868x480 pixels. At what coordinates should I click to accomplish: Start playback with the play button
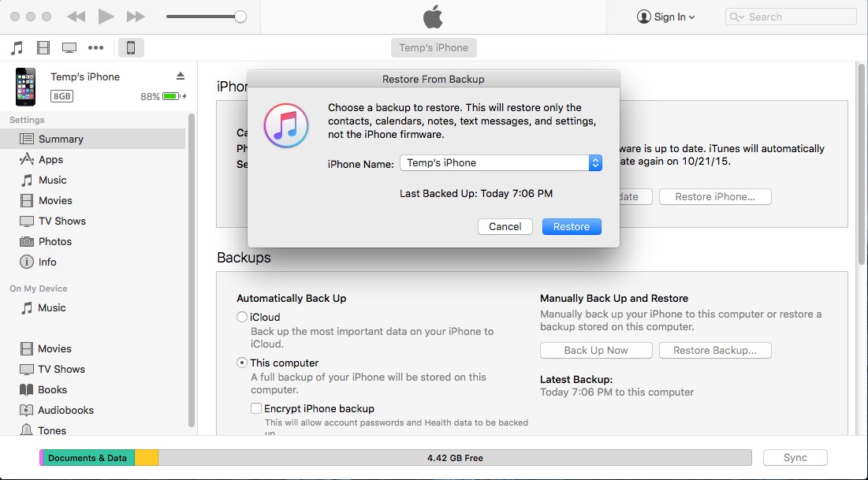pos(106,17)
